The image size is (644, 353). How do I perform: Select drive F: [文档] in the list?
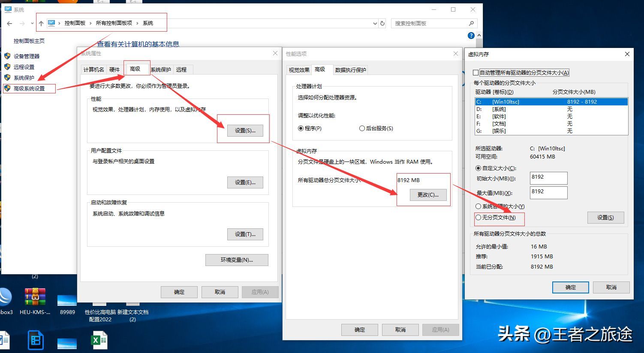click(551, 123)
